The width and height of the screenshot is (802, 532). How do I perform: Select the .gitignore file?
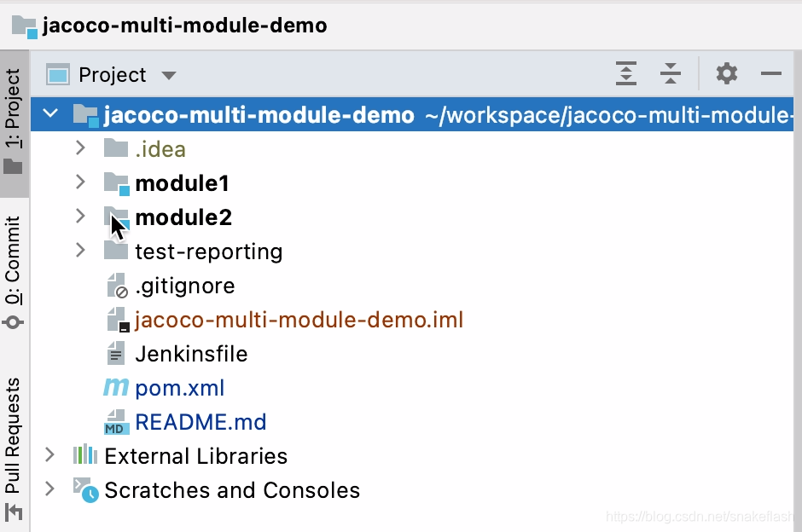[x=185, y=286]
